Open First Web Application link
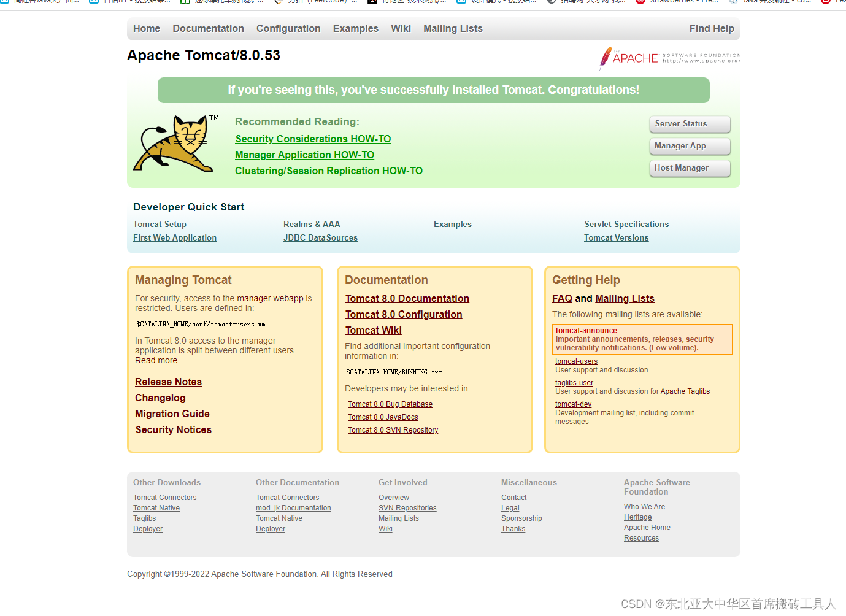Image resolution: width=846 pixels, height=616 pixels. [175, 238]
